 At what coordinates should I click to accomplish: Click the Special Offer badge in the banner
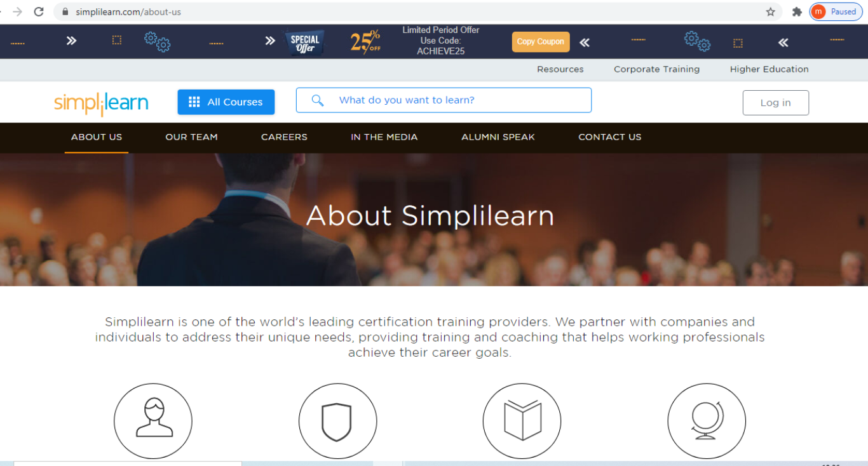click(304, 41)
